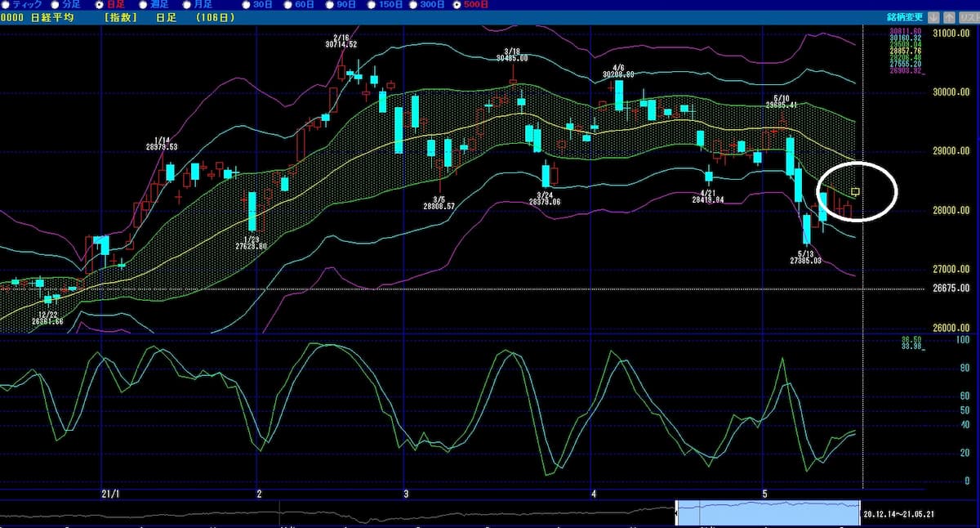The height and width of the screenshot is (528, 980).
Task: Select the ティック (tick) chart radio button
Action: [x=5, y=4]
